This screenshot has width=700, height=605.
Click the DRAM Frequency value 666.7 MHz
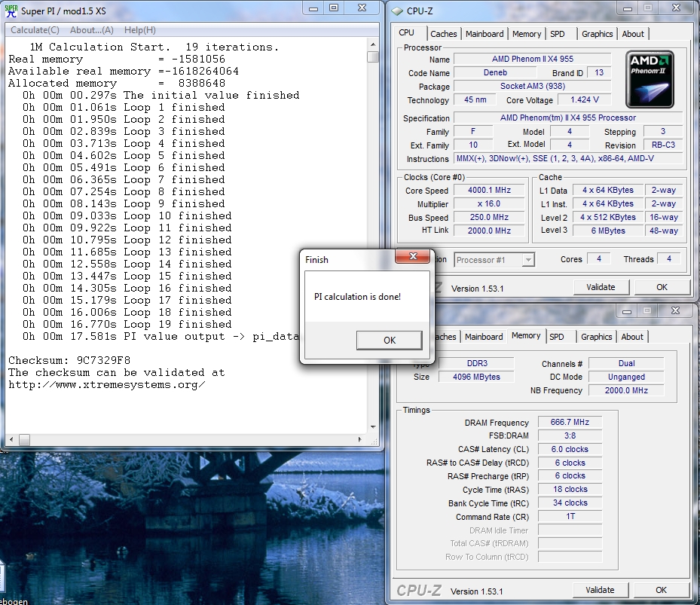click(570, 423)
